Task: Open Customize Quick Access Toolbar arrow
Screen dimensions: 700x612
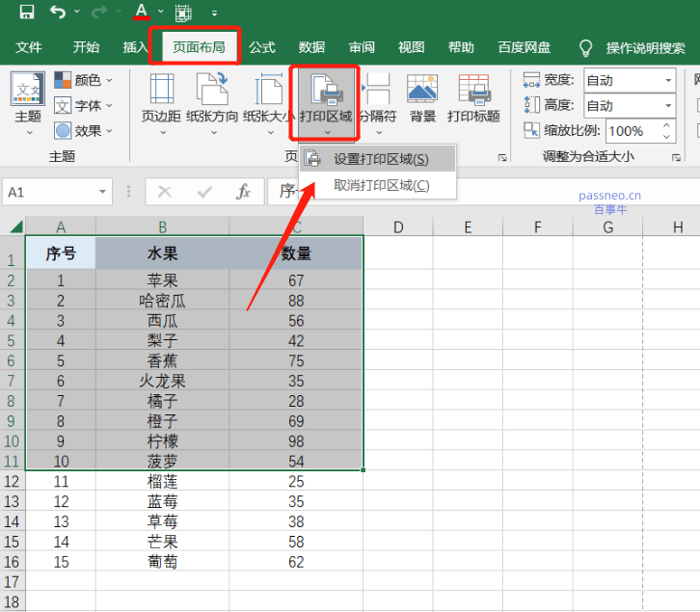Action: (x=215, y=13)
